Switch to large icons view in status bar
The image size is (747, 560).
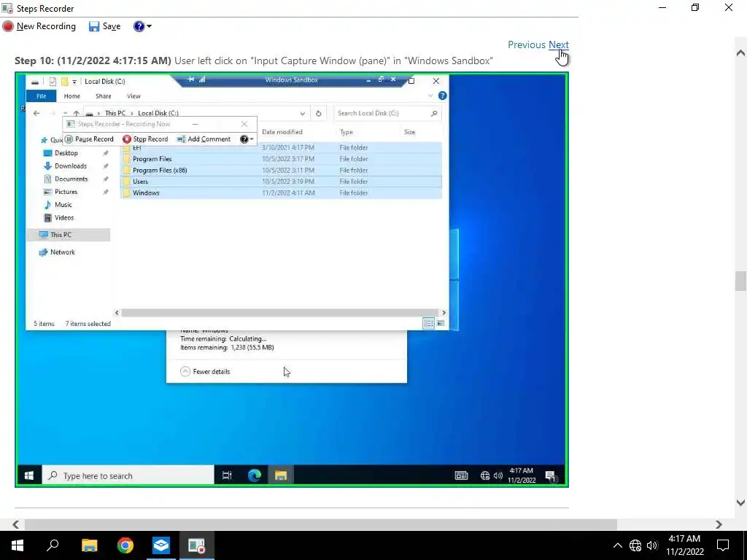440,323
